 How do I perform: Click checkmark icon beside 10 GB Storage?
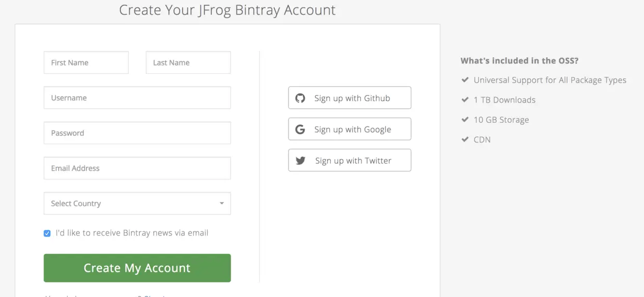(x=465, y=120)
